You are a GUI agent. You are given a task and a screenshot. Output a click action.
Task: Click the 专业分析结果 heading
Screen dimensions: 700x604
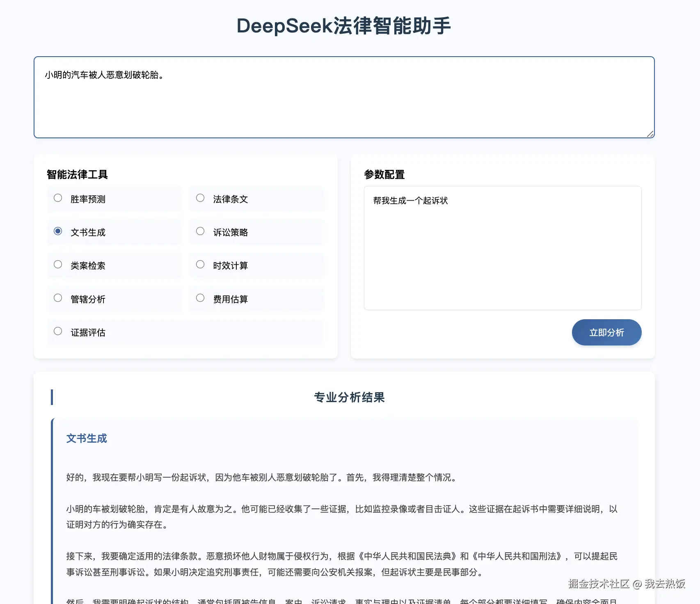coord(349,397)
